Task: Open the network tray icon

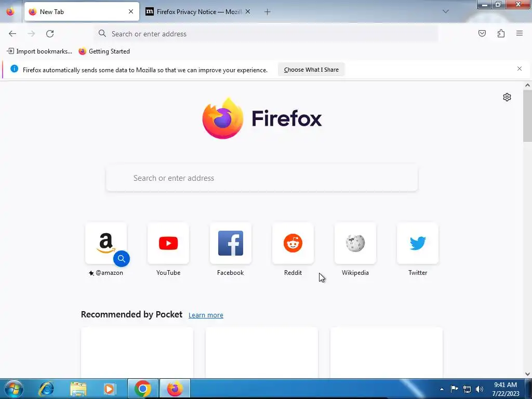Action: coord(467,389)
